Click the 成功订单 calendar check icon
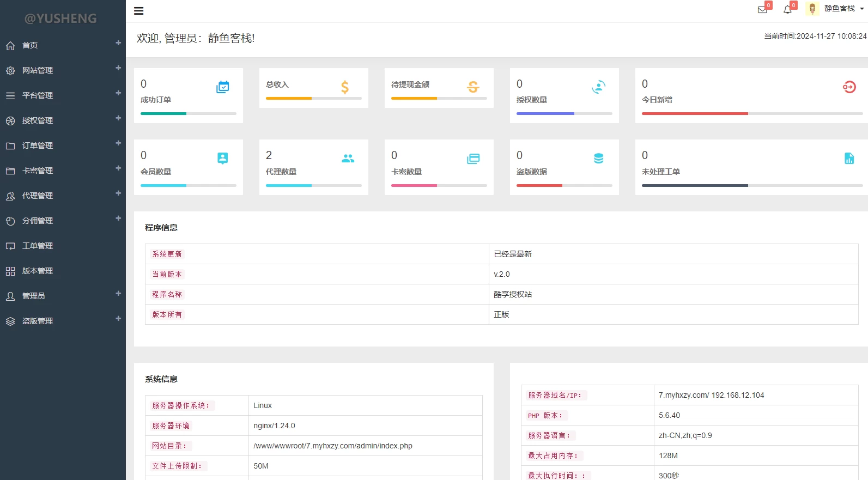This screenshot has height=480, width=868. 222,87
